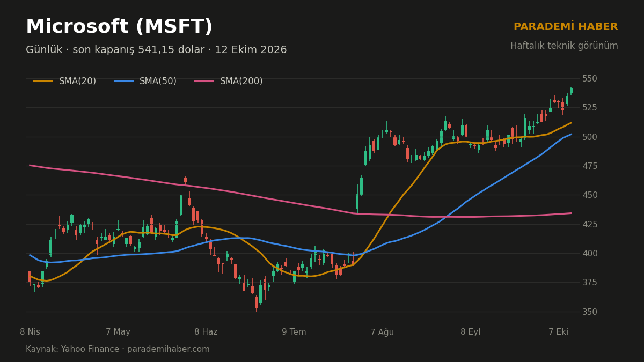Click the 8 Nis date axis label
Viewport: 644px width, 362px height.
click(x=30, y=333)
